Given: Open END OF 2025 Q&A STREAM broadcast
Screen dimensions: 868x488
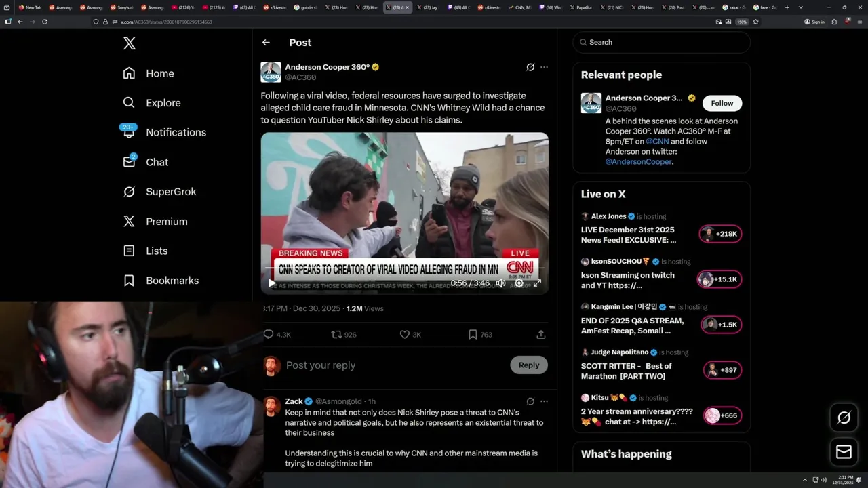Looking at the screenshot, I should [x=632, y=325].
